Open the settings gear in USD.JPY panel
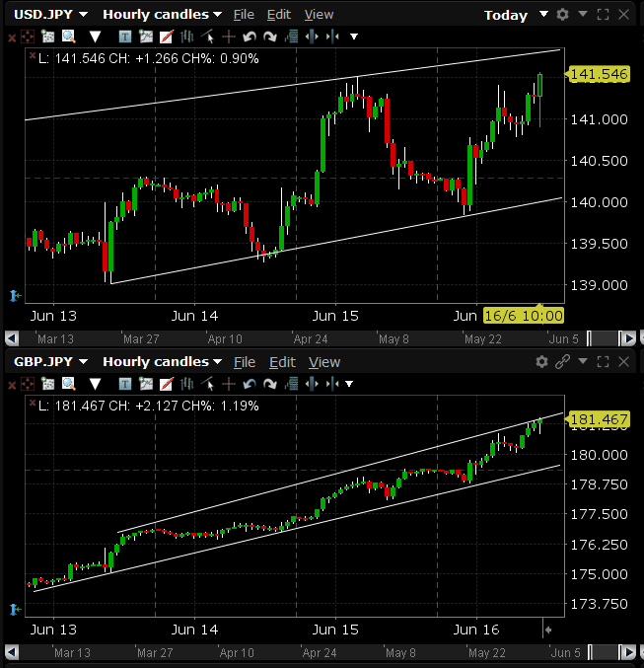Viewport: 644px width, 668px height. 563,15
